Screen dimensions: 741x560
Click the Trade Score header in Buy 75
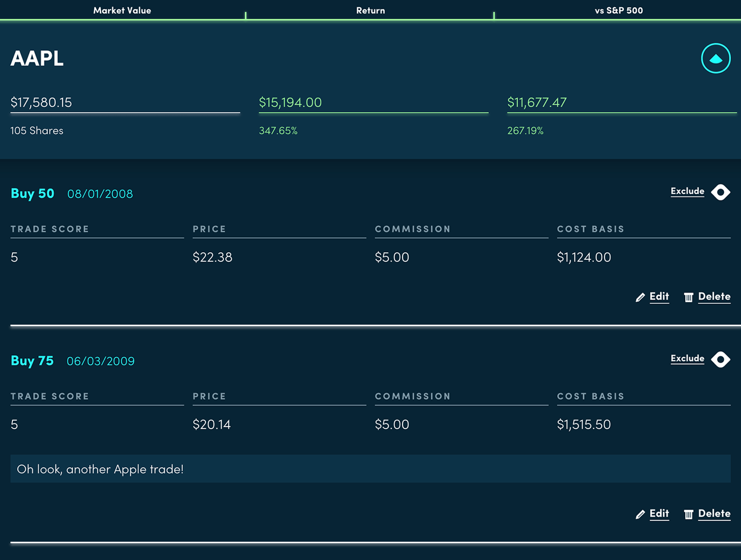50,397
